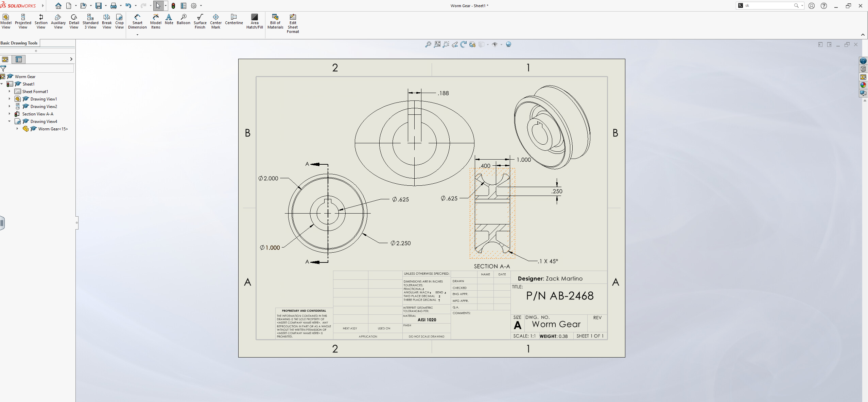Open the Save options dropdown arrow
The image size is (868, 402).
(x=106, y=6)
